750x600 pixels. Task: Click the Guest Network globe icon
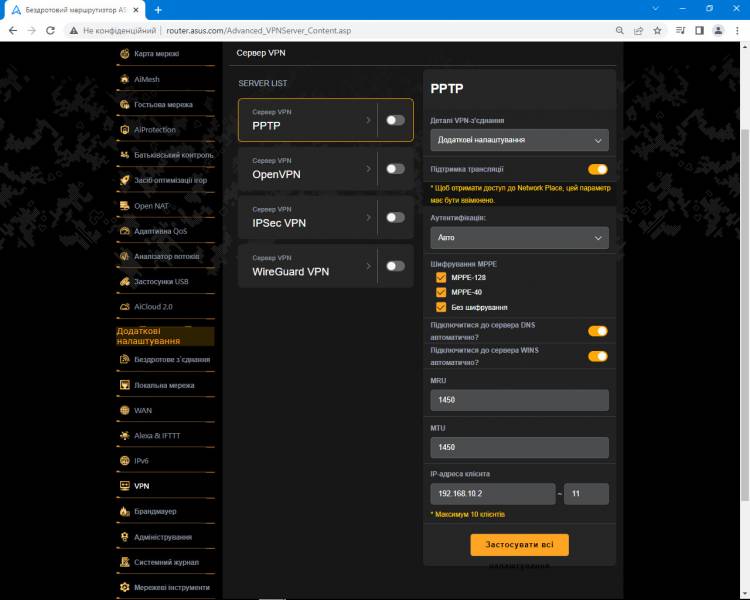(125, 104)
